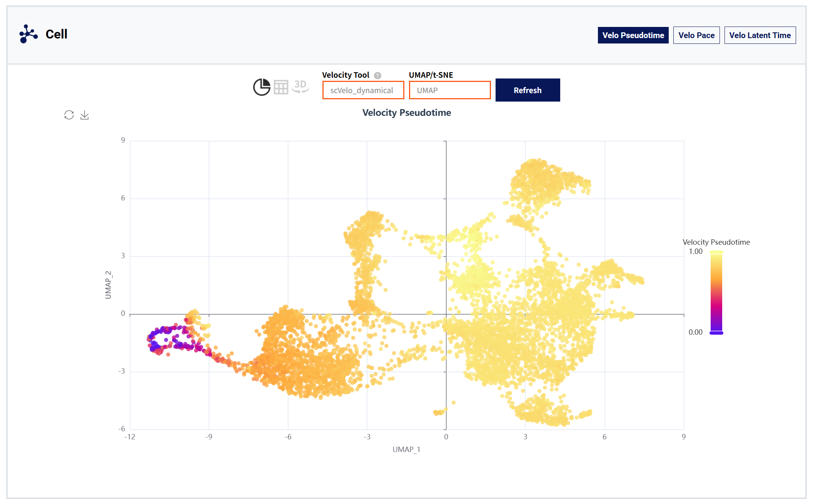Click the purple cell cluster in plot

pyautogui.click(x=155, y=347)
